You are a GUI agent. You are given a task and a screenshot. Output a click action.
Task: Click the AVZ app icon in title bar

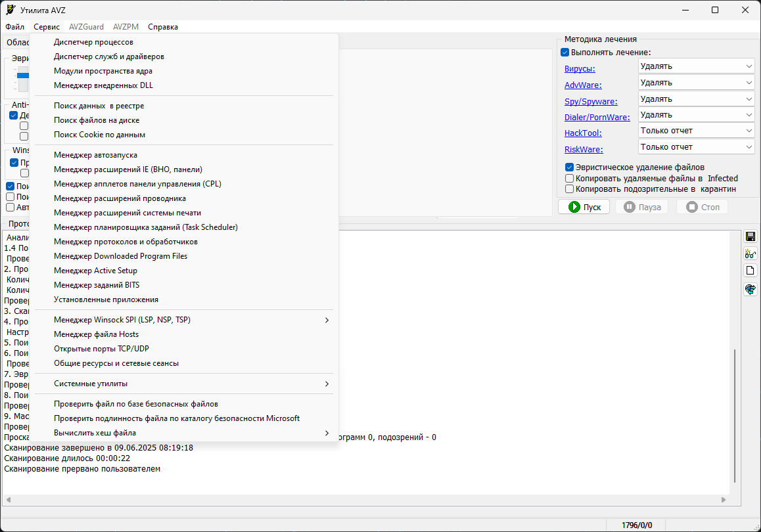[11, 10]
